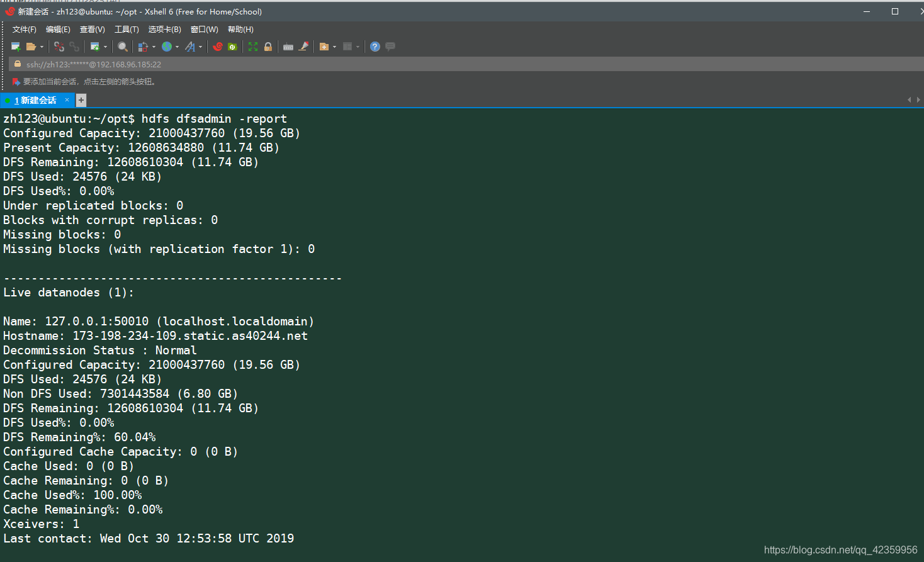
Task: Launch Xmanager red swirl icon
Action: click(218, 47)
